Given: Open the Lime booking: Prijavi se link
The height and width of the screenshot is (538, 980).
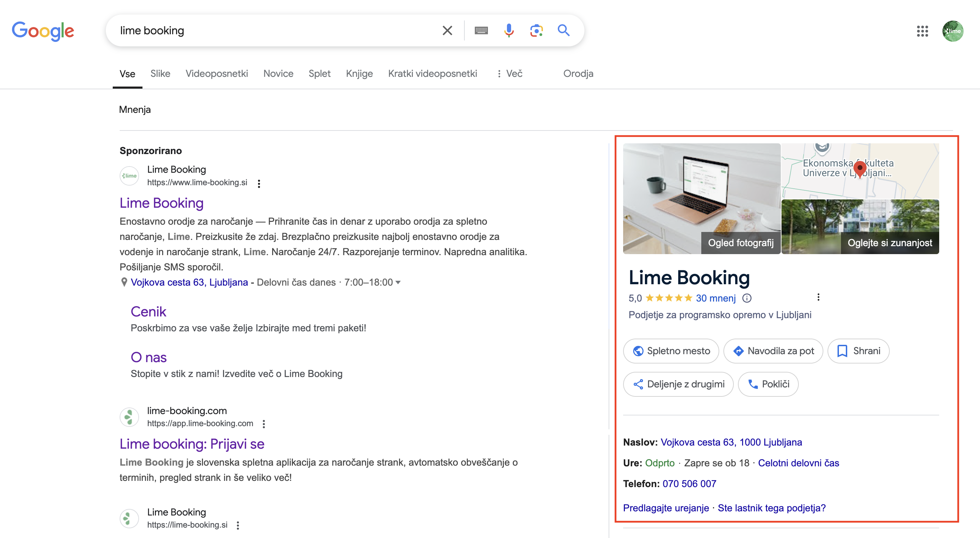Looking at the screenshot, I should 192,444.
